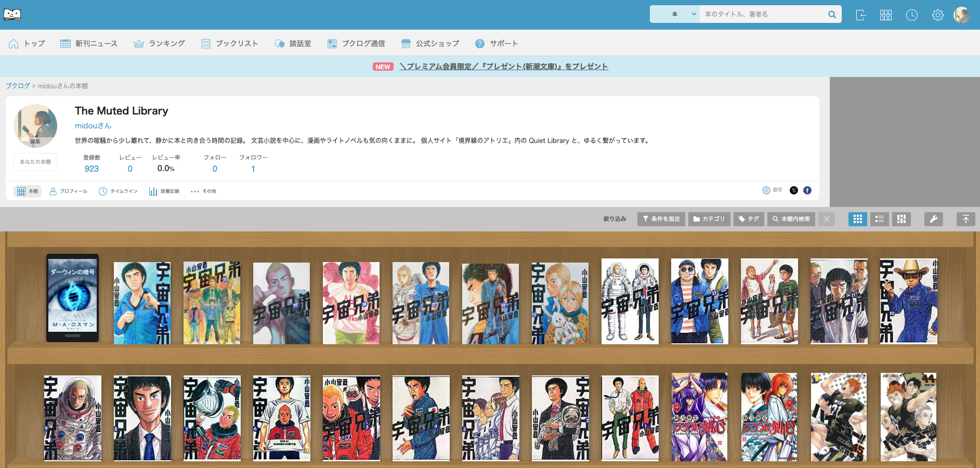Switch to the mosaic tile view
Screen dimensions: 980x468
click(x=901, y=219)
